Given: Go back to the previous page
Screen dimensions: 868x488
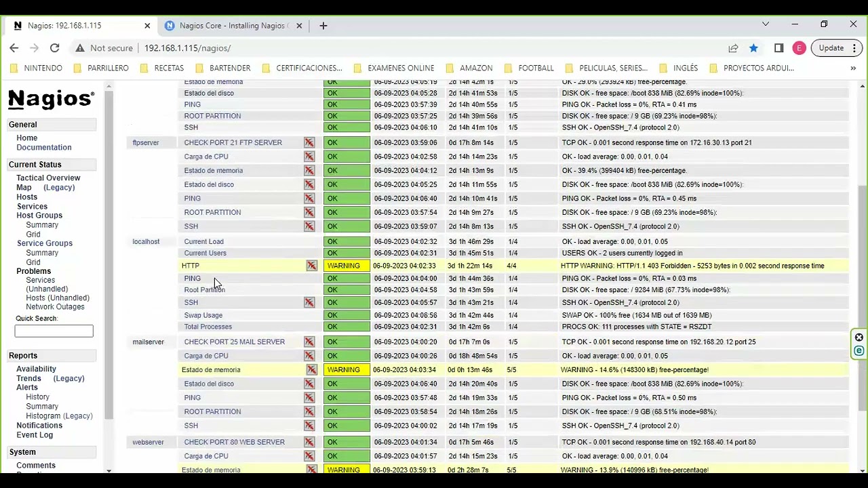Looking at the screenshot, I should pos(14,48).
